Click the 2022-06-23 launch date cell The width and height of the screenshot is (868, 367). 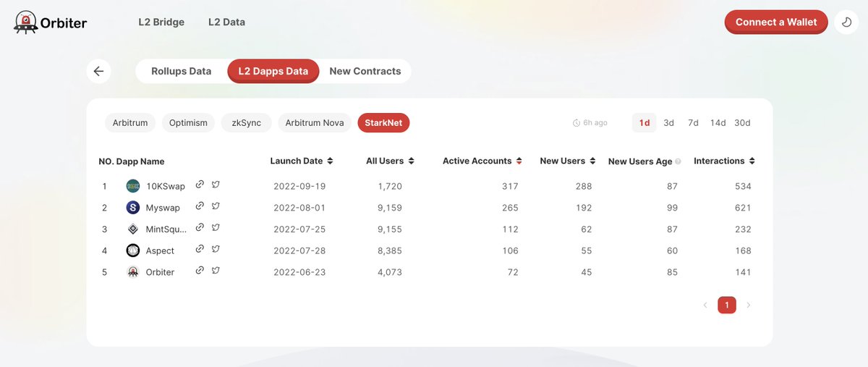pos(299,272)
